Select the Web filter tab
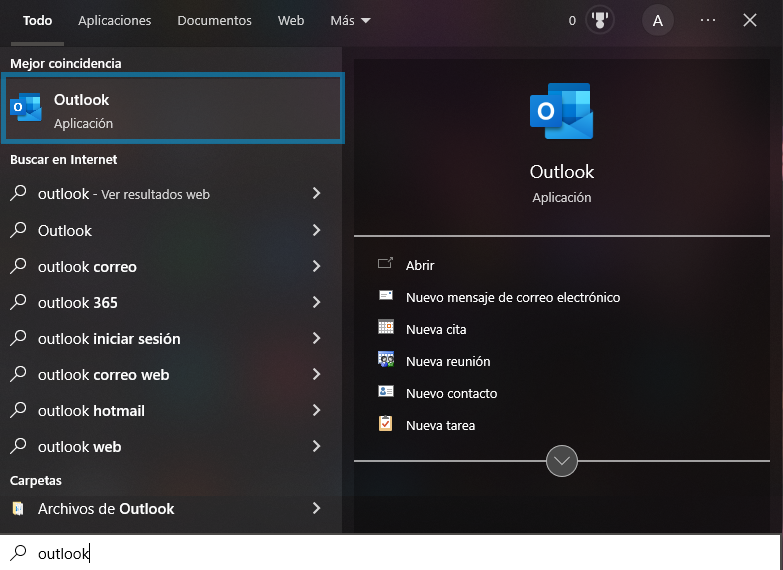 point(291,20)
